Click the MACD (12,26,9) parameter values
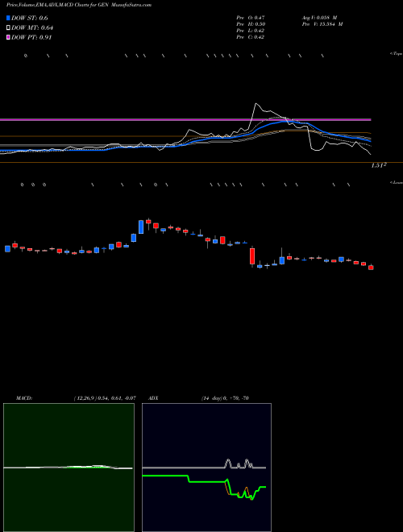403x532 pixels. click(x=105, y=398)
